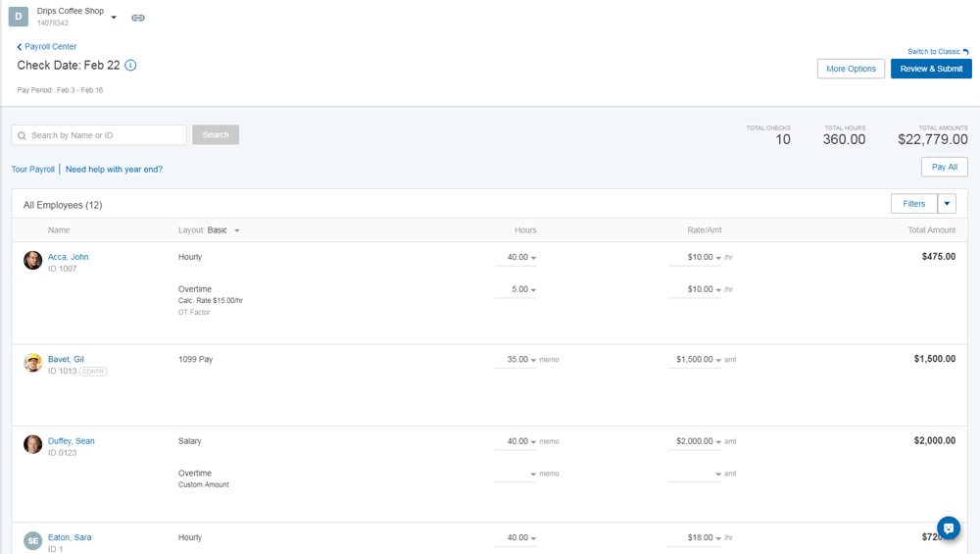The image size is (980, 554).
Task: Open Sean Duffey empty overtime hours field
Action: 515,474
